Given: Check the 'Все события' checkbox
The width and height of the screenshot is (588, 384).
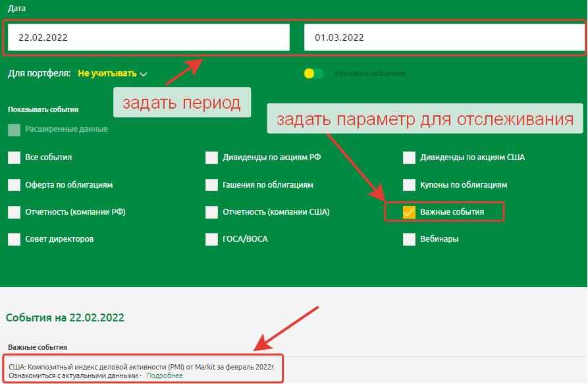Looking at the screenshot, I should click(14, 157).
